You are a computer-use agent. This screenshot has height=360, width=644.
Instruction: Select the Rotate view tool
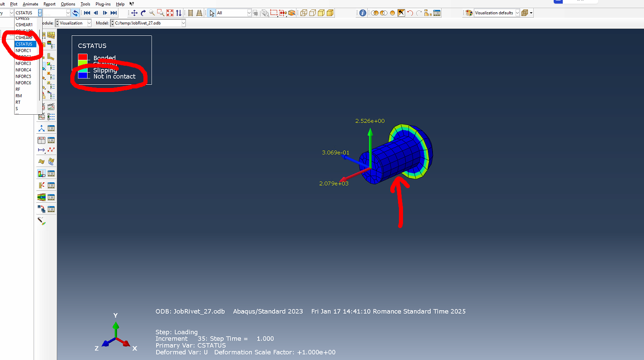pos(143,13)
